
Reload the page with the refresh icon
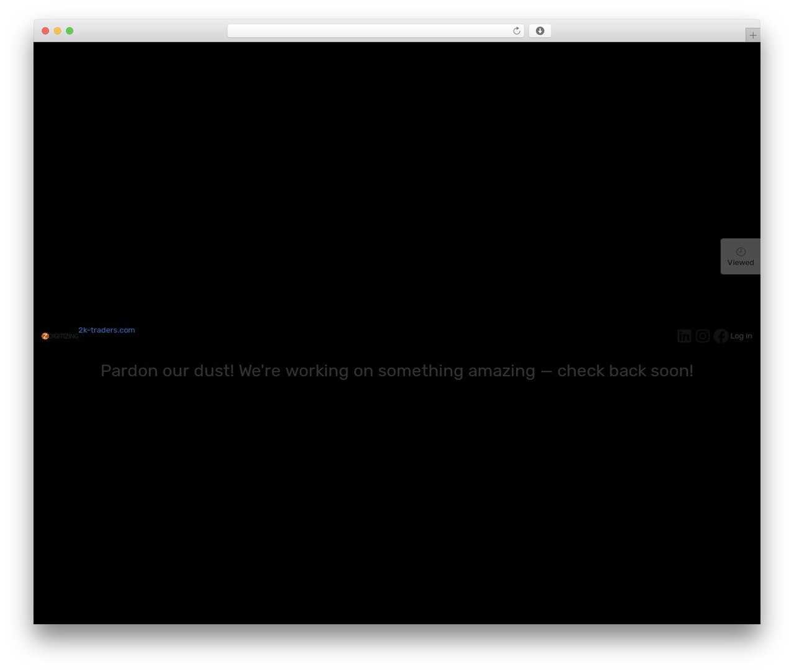pyautogui.click(x=517, y=31)
